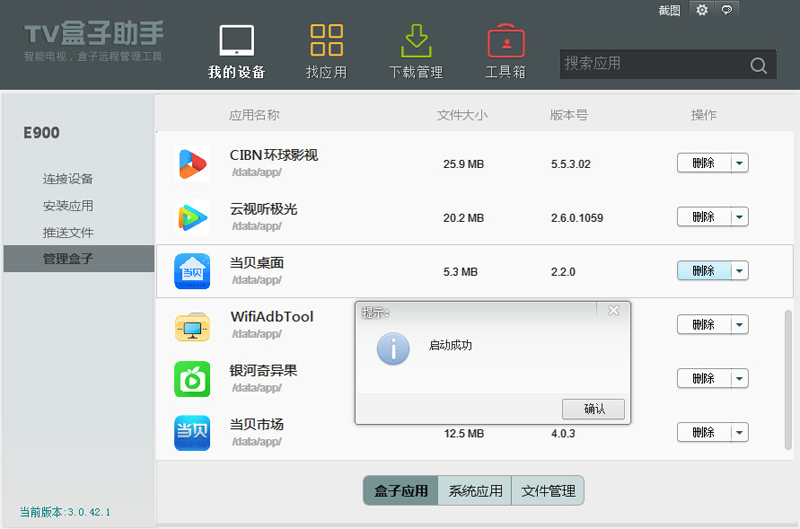Switch to 系统应用 tab
800x529 pixels.
(475, 491)
